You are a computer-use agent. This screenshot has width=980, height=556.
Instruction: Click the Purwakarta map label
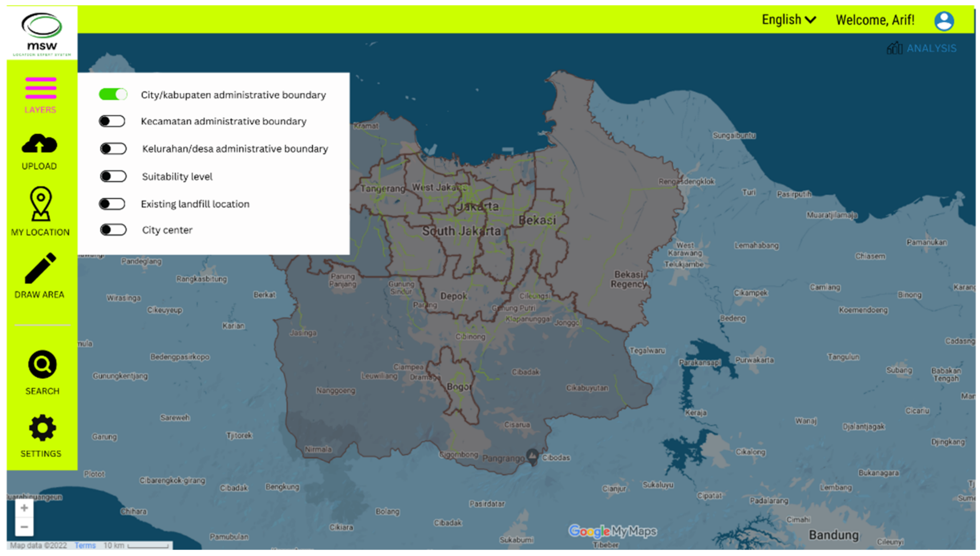(754, 360)
